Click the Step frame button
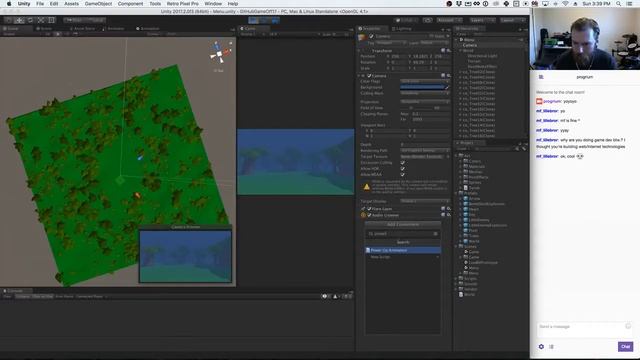640x360 pixels. pos(275,20)
